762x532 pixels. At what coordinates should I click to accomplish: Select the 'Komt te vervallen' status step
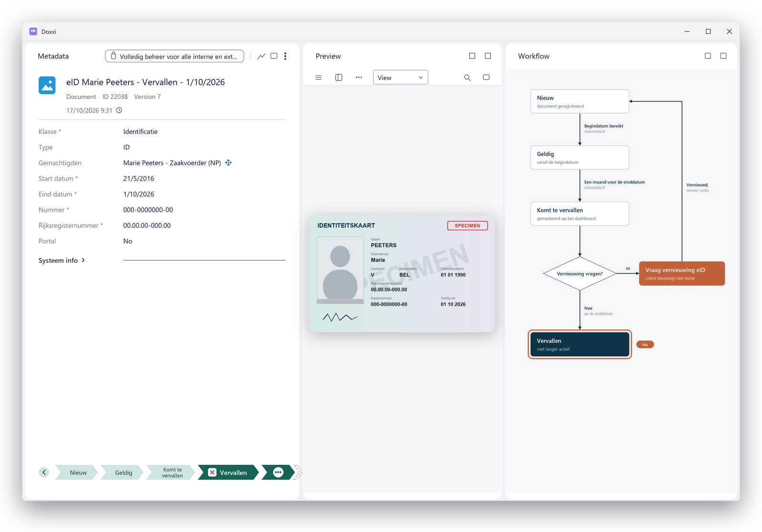[x=171, y=472]
